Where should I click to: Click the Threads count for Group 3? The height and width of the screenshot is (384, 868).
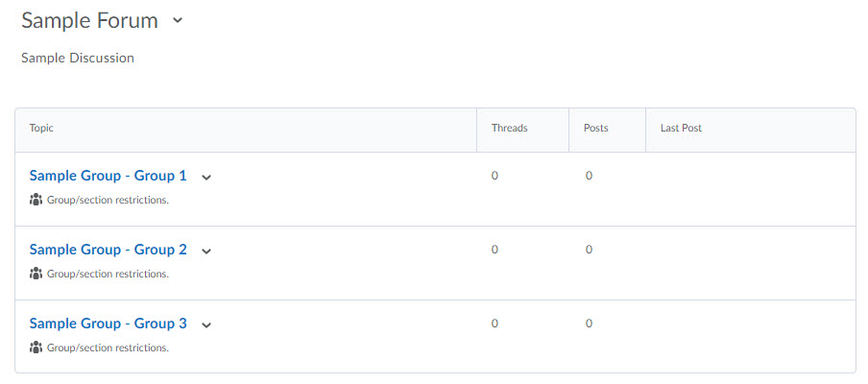click(x=494, y=324)
